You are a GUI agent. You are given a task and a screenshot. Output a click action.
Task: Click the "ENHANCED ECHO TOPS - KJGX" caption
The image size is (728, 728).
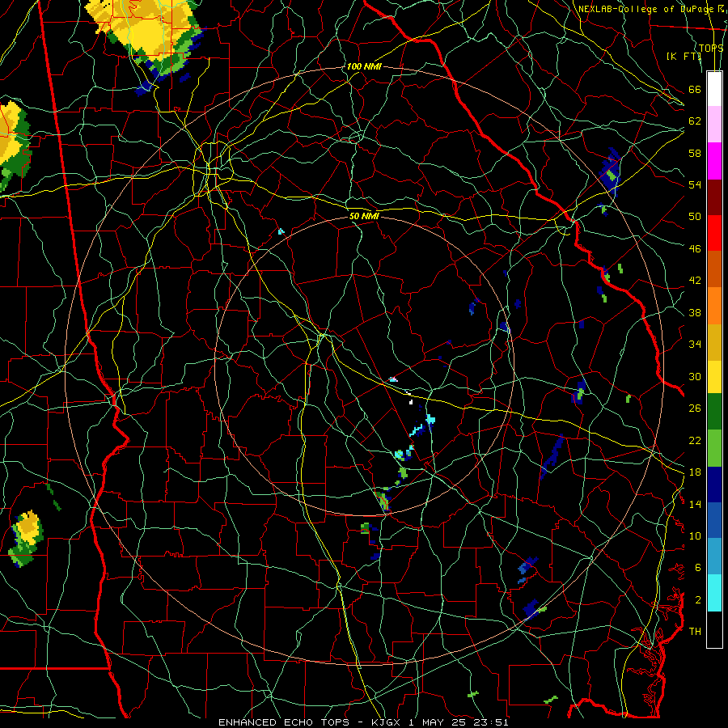[309, 722]
